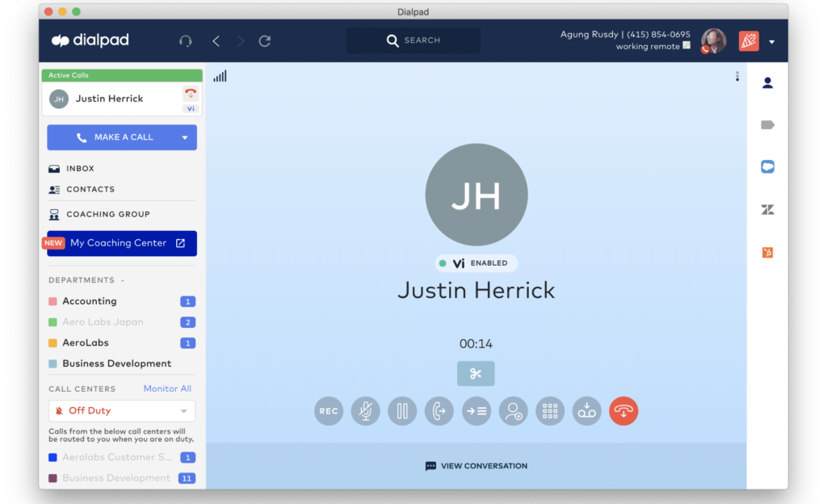Click the Accounting department color swatch
The image size is (827, 504).
53,301
